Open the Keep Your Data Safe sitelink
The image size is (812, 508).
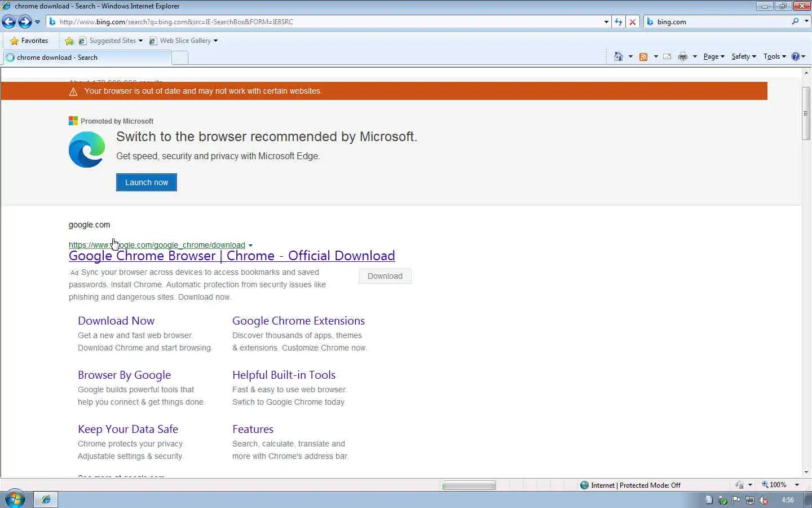128,429
